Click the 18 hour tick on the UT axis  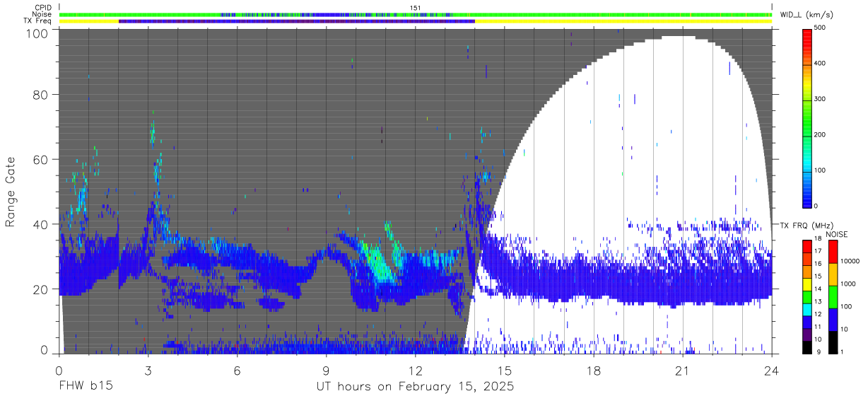point(594,371)
